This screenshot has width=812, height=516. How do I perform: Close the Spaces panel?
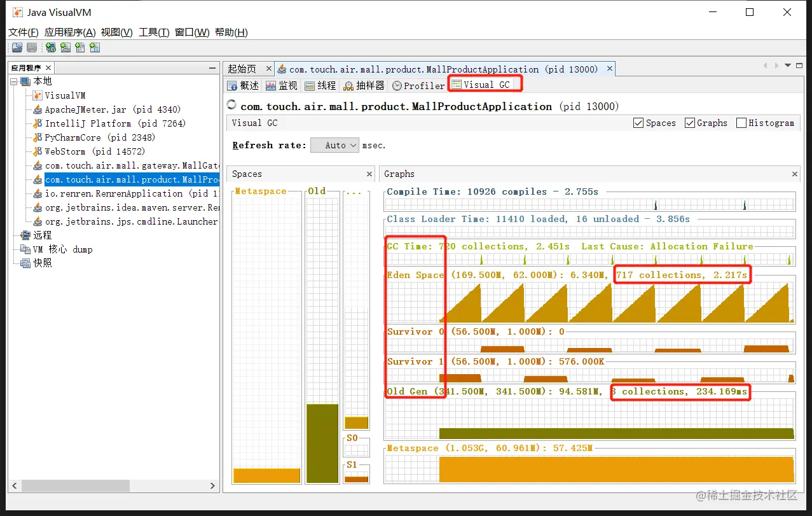369,174
